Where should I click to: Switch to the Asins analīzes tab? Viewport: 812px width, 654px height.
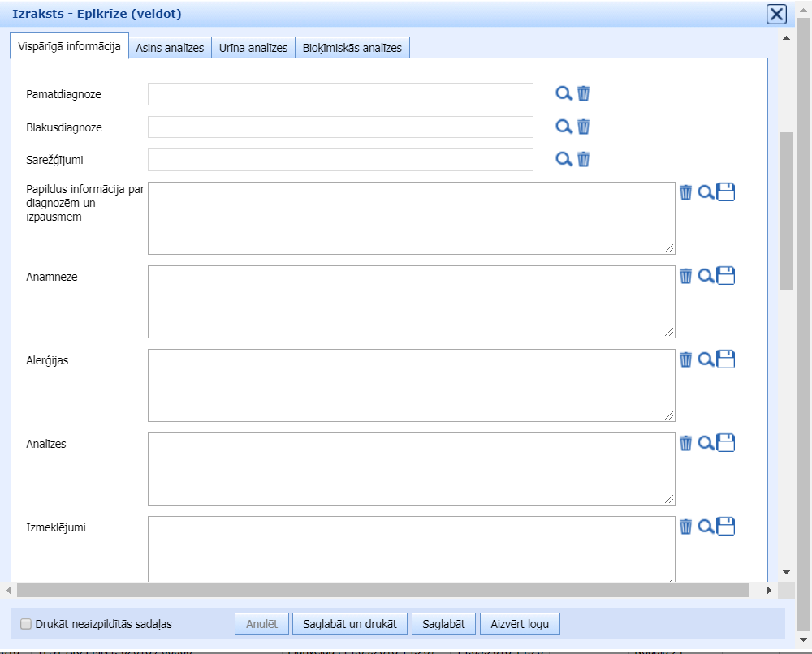pyautogui.click(x=170, y=48)
